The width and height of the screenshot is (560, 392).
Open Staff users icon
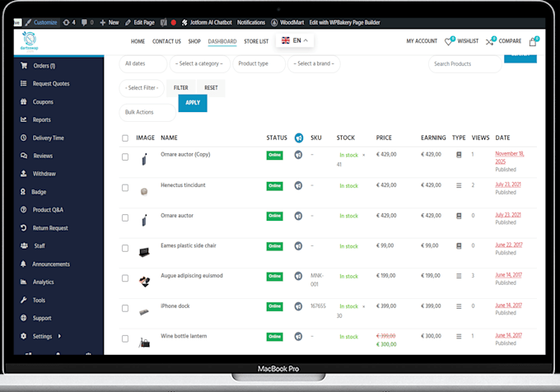24,245
